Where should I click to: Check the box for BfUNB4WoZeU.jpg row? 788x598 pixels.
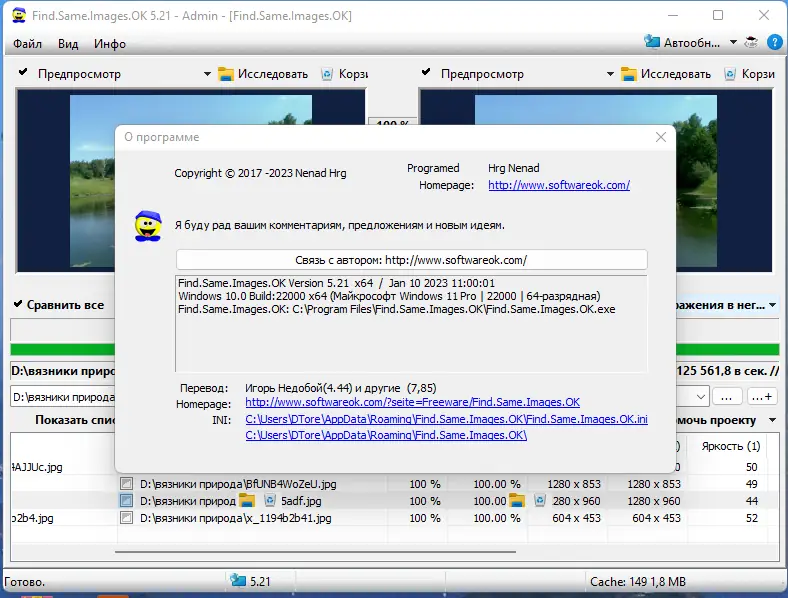point(126,484)
